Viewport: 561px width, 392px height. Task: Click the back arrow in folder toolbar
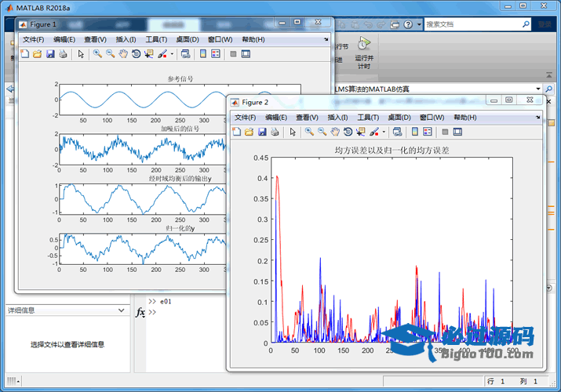[10, 89]
